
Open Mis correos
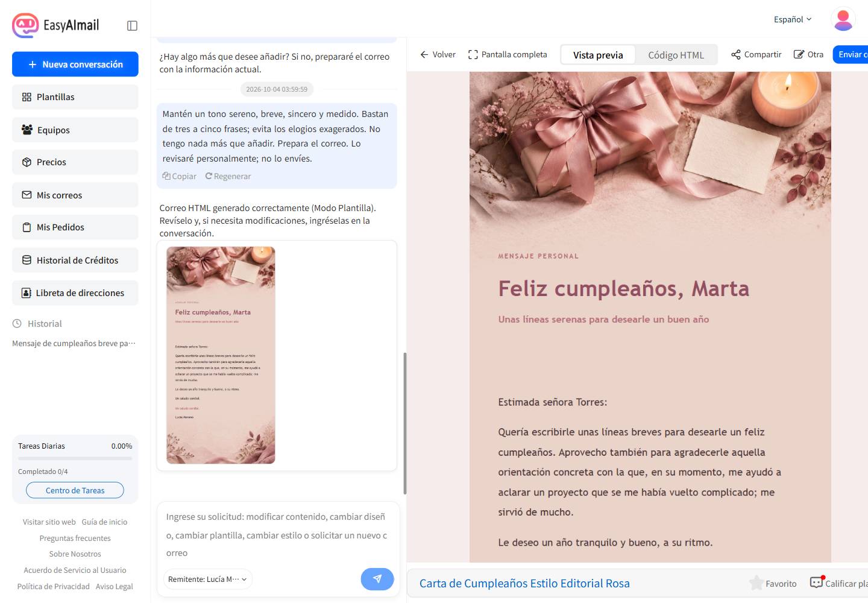[x=75, y=195]
